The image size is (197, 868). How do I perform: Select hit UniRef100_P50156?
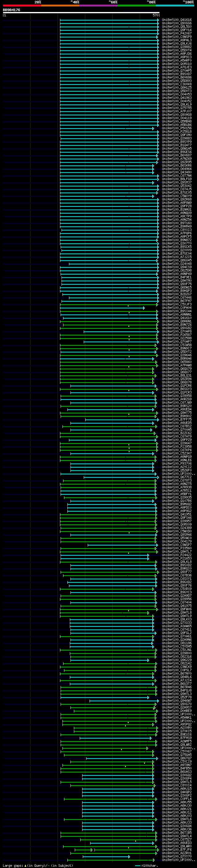177,128
